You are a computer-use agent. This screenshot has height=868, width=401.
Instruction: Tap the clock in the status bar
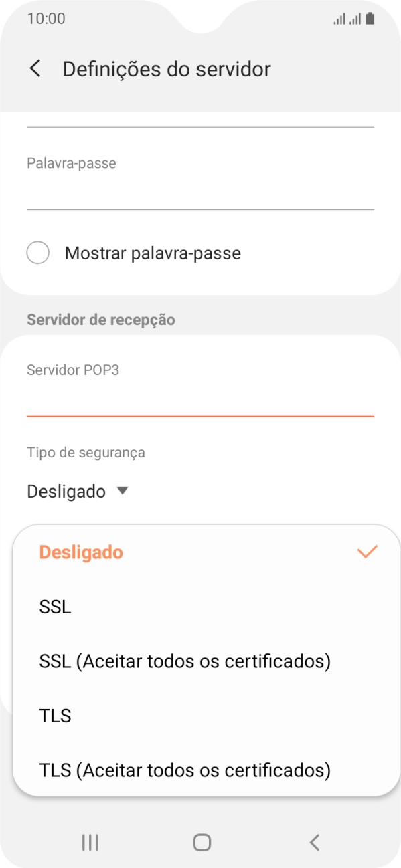pyautogui.click(x=47, y=18)
